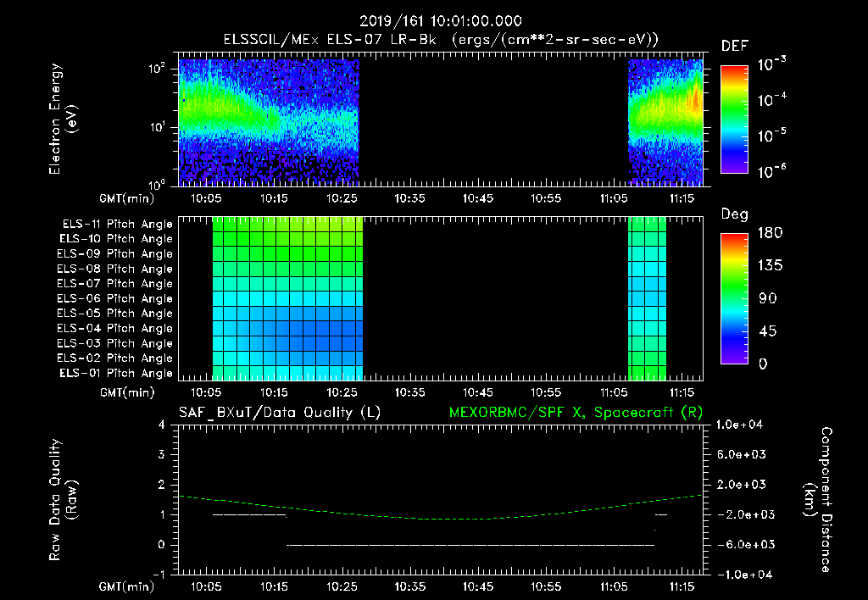The width and height of the screenshot is (868, 600).
Task: Click the Deg pitch angle color bar
Action: pyautogui.click(x=734, y=298)
